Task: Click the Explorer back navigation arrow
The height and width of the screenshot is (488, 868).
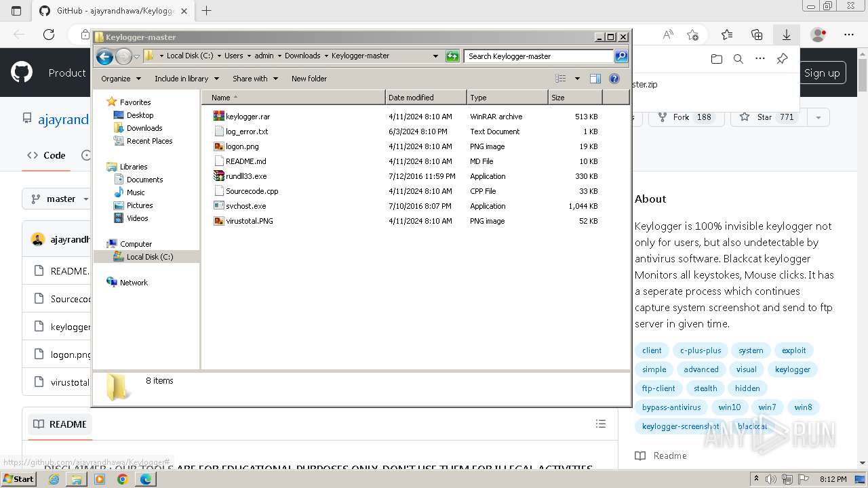Action: [104, 57]
